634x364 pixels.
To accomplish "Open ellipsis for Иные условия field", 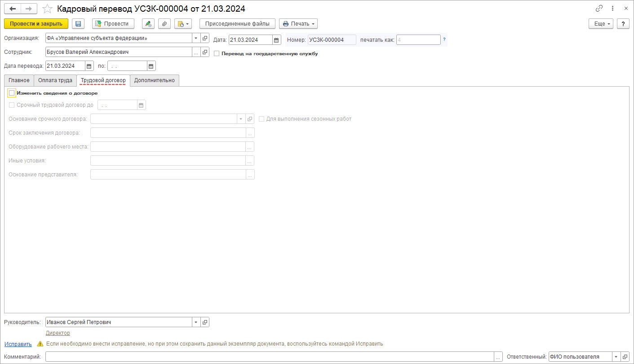I will [250, 161].
